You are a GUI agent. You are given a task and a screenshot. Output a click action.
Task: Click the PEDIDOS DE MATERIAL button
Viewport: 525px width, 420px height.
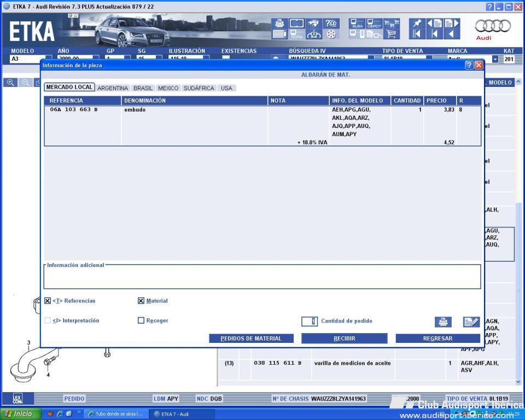pyautogui.click(x=251, y=339)
